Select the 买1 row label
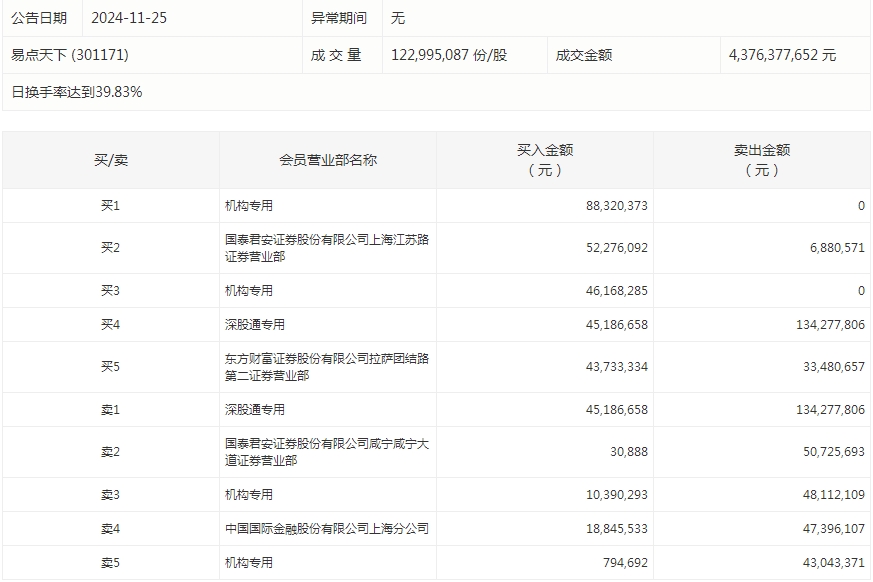Image resolution: width=873 pixels, height=582 pixels. coord(110,206)
